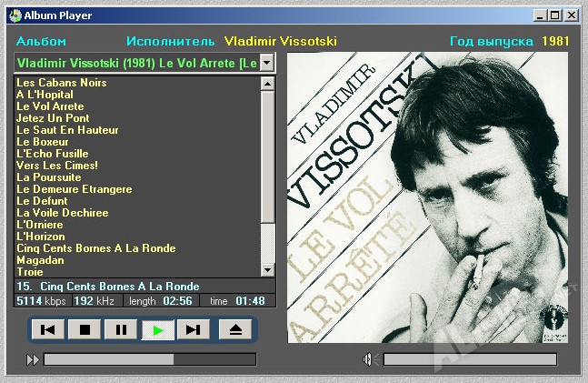
Task: Open the album selection dropdown arrow
Action: 266,63
